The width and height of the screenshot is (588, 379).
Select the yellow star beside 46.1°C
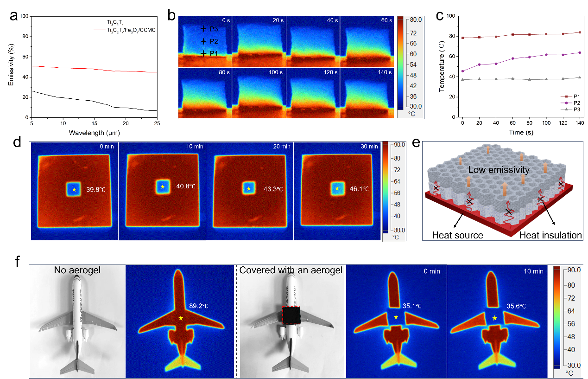click(337, 188)
